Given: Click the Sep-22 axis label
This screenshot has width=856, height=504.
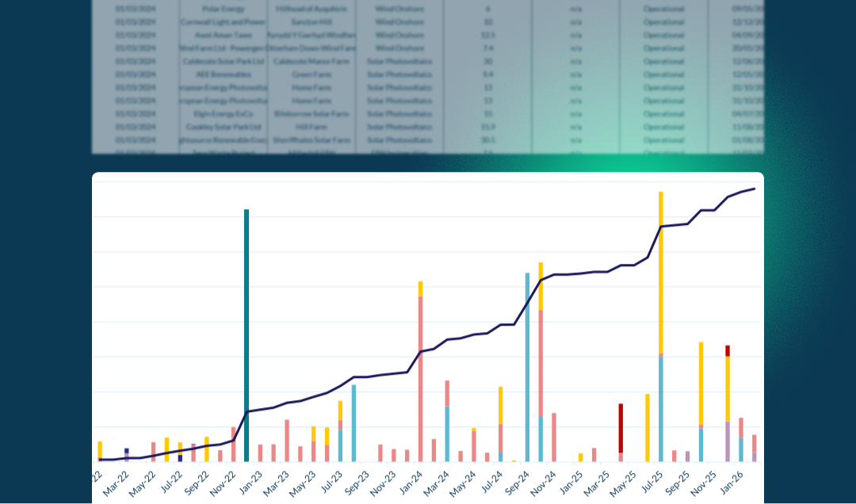Looking at the screenshot, I should (x=196, y=483).
